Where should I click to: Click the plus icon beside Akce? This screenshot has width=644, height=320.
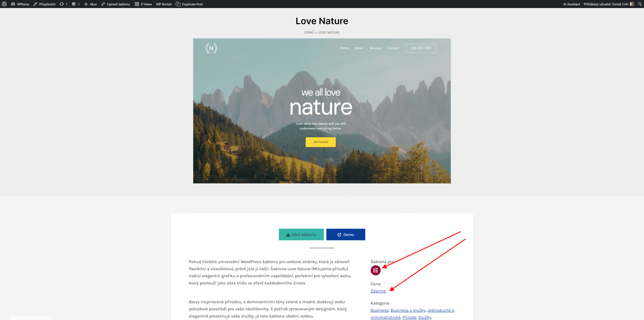[86, 4]
